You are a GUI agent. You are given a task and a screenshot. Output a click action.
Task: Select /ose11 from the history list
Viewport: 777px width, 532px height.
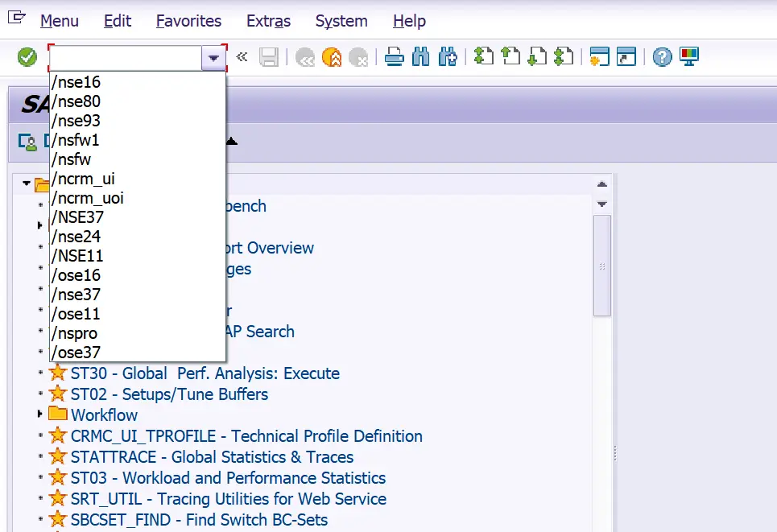point(138,314)
